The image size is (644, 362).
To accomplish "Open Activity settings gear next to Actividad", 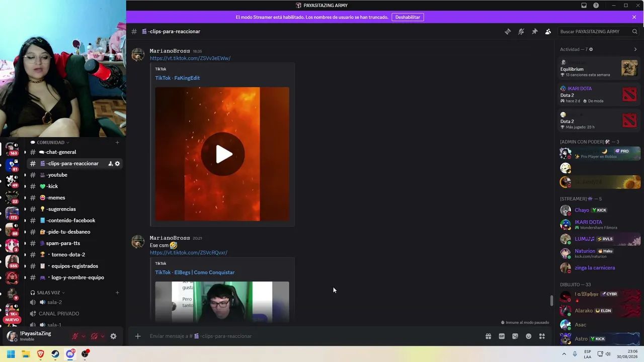I will 591,49.
